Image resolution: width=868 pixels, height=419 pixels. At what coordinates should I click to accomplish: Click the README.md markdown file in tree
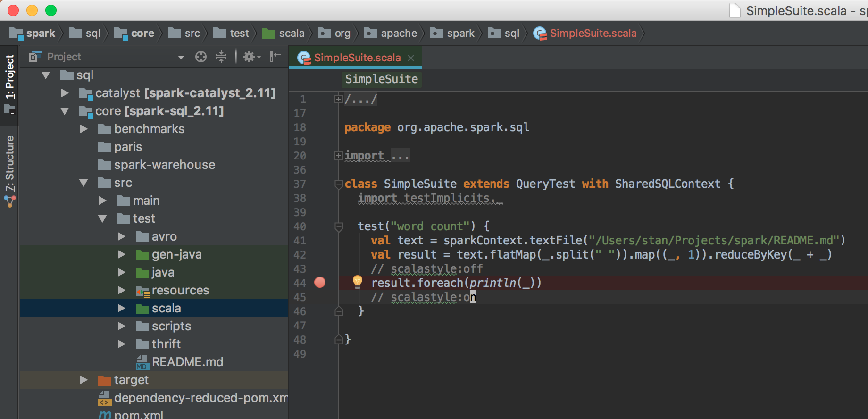[x=187, y=362]
